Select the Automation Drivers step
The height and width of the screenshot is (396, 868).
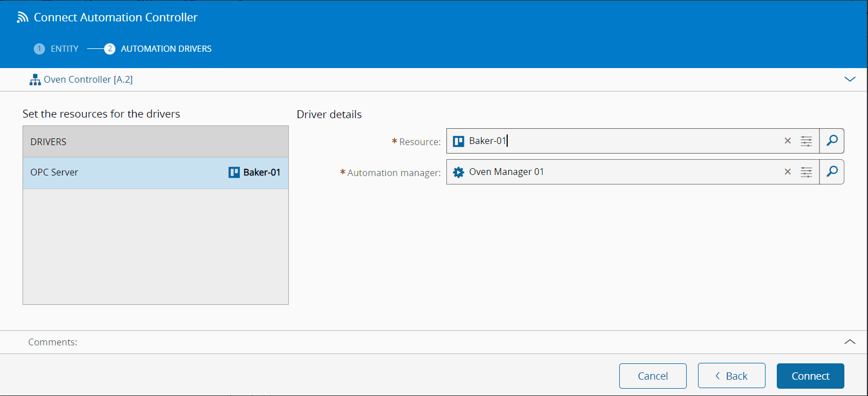click(x=159, y=49)
